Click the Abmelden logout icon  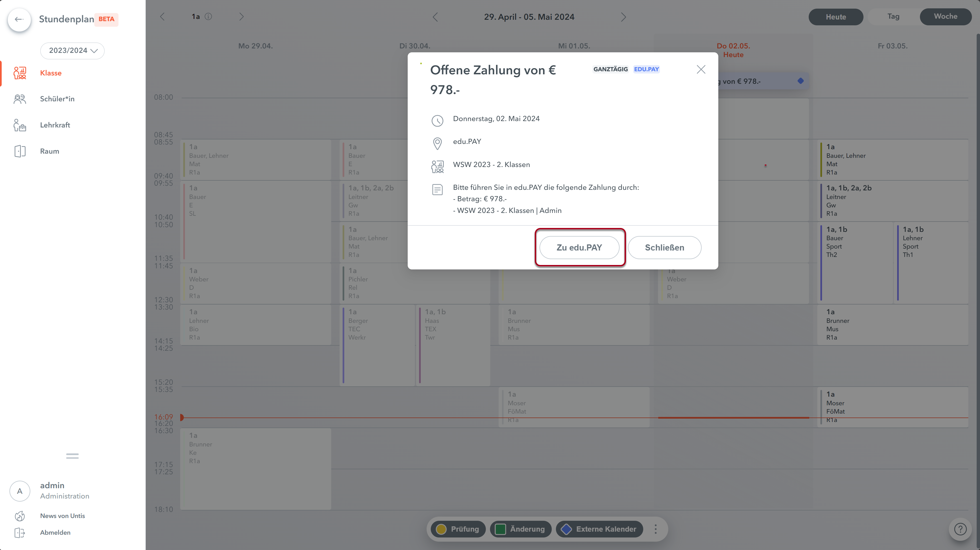(20, 532)
